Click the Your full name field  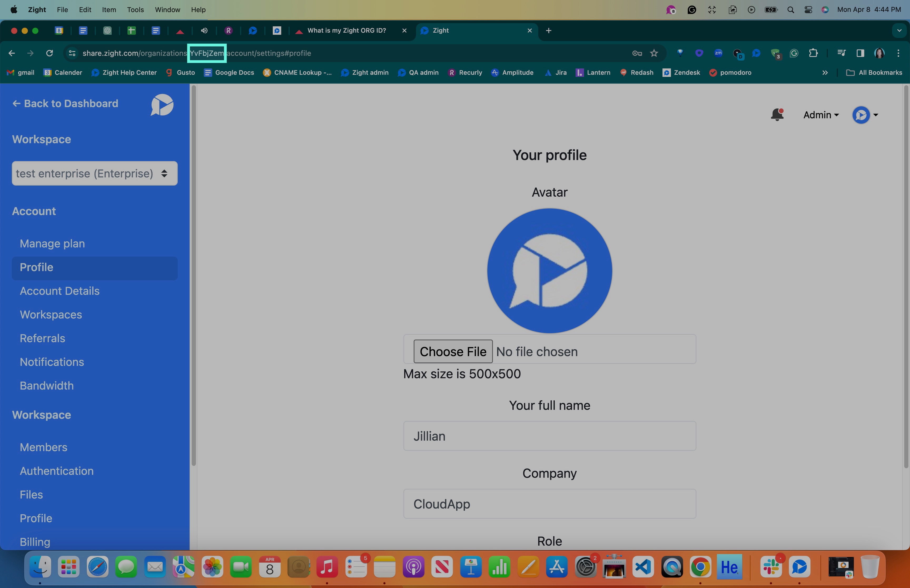point(550,436)
